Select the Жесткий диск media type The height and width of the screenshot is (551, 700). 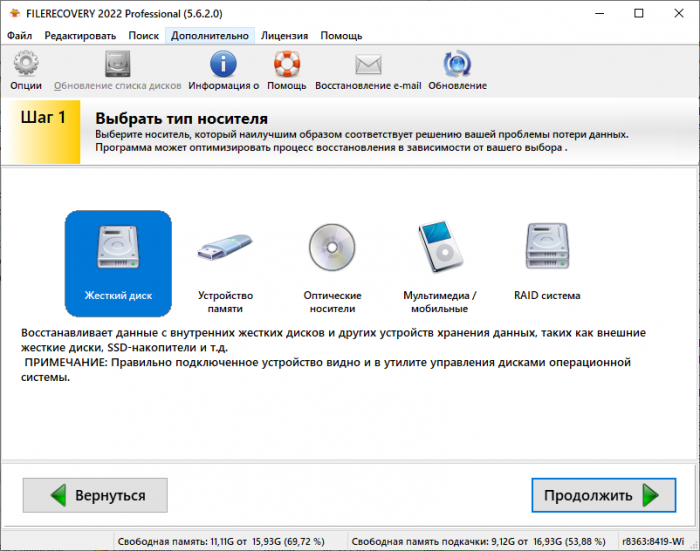point(118,263)
